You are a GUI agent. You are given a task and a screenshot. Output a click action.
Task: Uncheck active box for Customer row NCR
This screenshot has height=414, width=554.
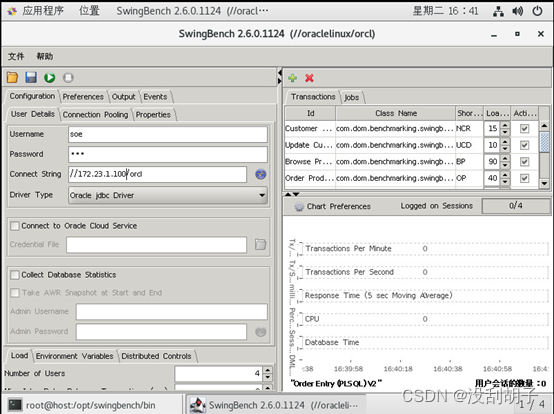tap(525, 129)
